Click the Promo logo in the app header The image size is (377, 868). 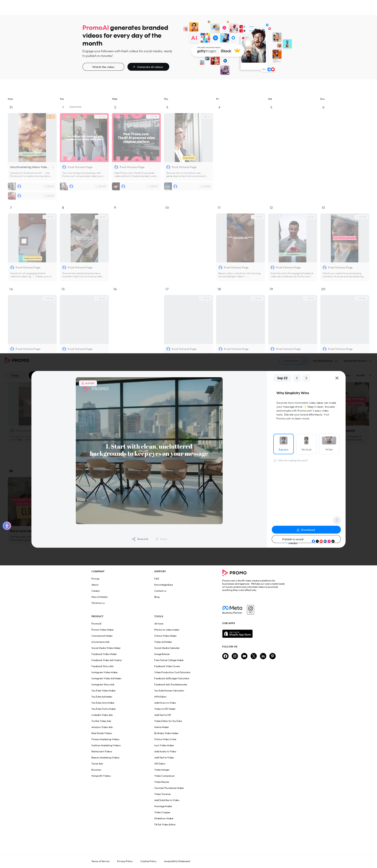[x=17, y=360]
